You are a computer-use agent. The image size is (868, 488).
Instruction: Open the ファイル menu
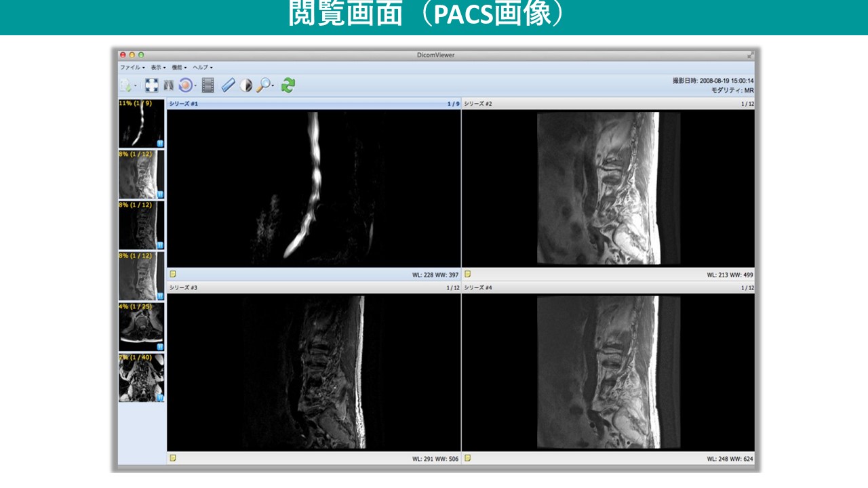[x=132, y=68]
